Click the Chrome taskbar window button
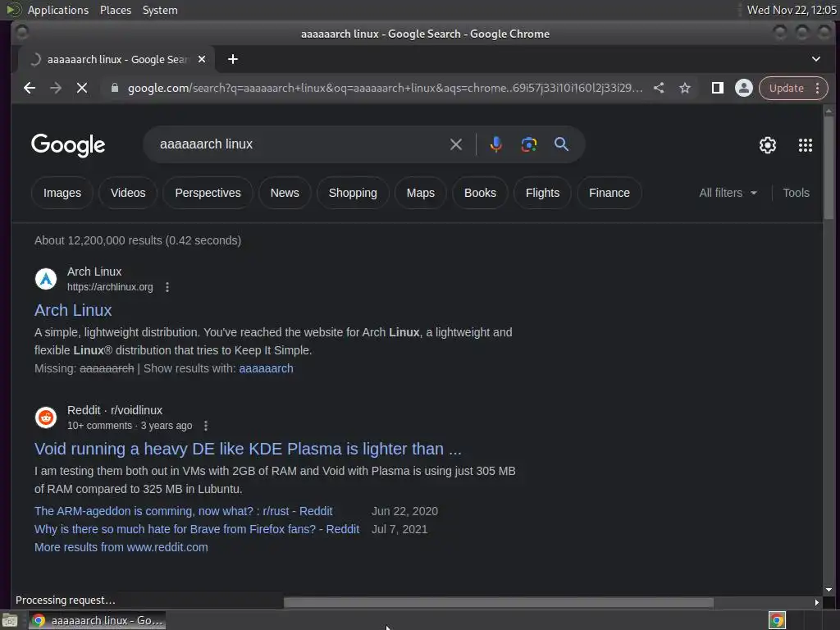Viewport: 840px width, 630px height. (x=98, y=621)
